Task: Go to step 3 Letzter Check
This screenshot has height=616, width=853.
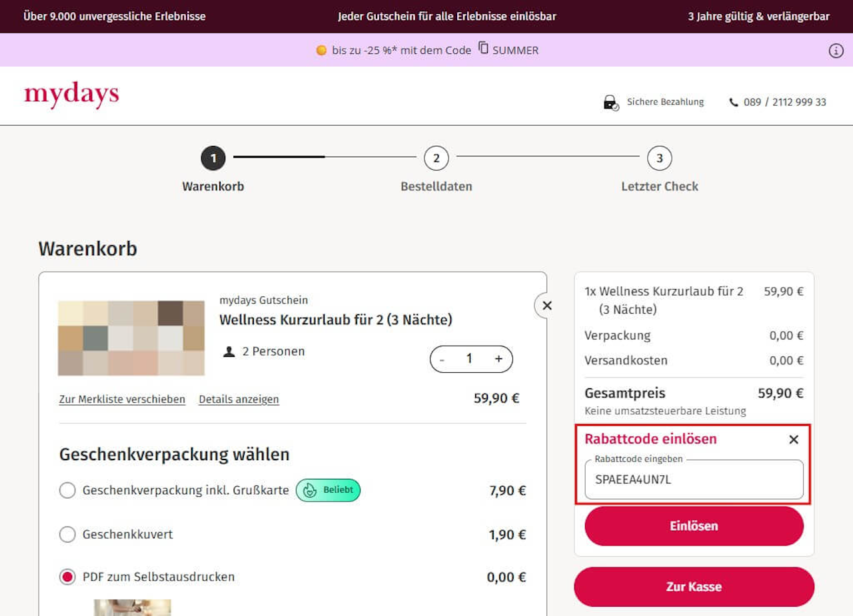Action: tap(660, 158)
